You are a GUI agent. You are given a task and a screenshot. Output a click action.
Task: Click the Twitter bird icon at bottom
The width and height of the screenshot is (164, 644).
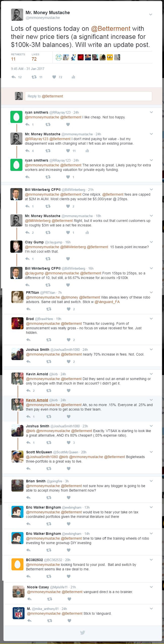[x=82, y=632]
